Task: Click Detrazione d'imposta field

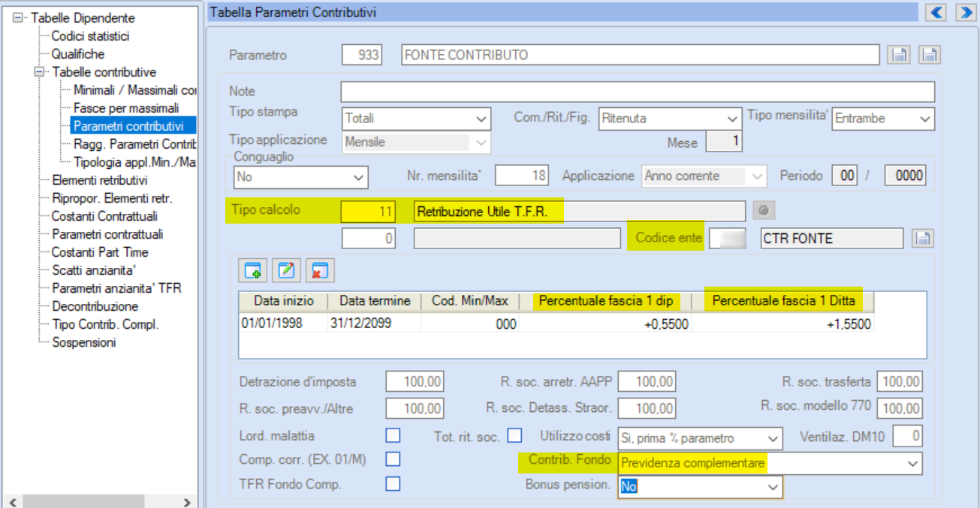Action: click(x=415, y=381)
